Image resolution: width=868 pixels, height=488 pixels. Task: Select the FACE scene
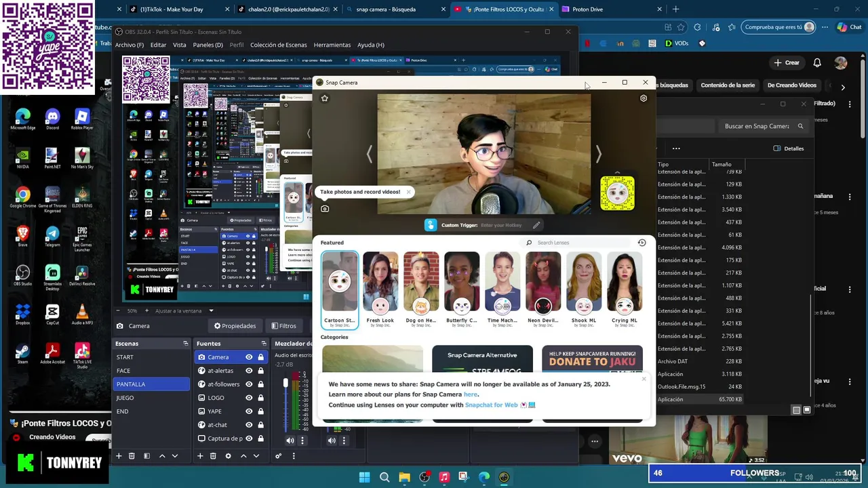pos(152,371)
